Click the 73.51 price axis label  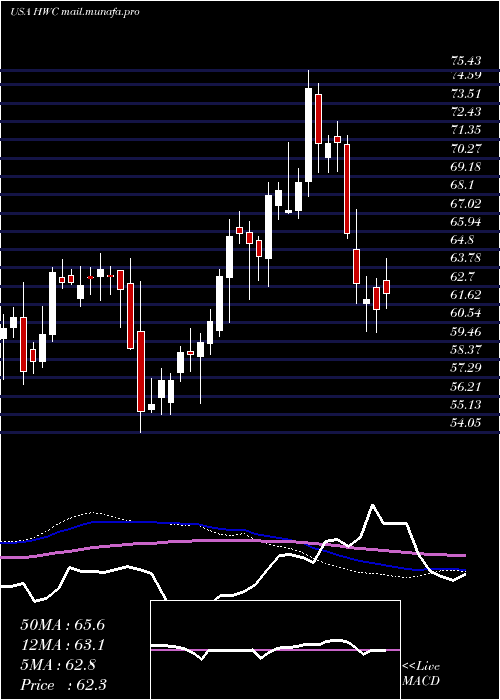(x=466, y=93)
